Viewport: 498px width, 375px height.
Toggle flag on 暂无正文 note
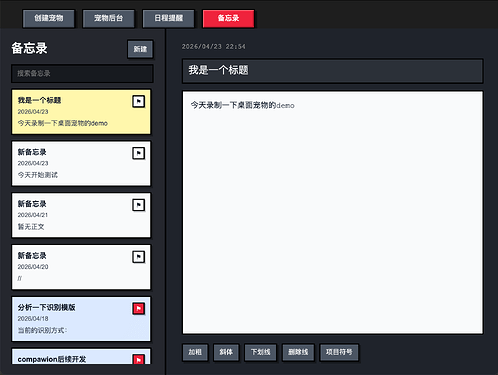coord(139,205)
